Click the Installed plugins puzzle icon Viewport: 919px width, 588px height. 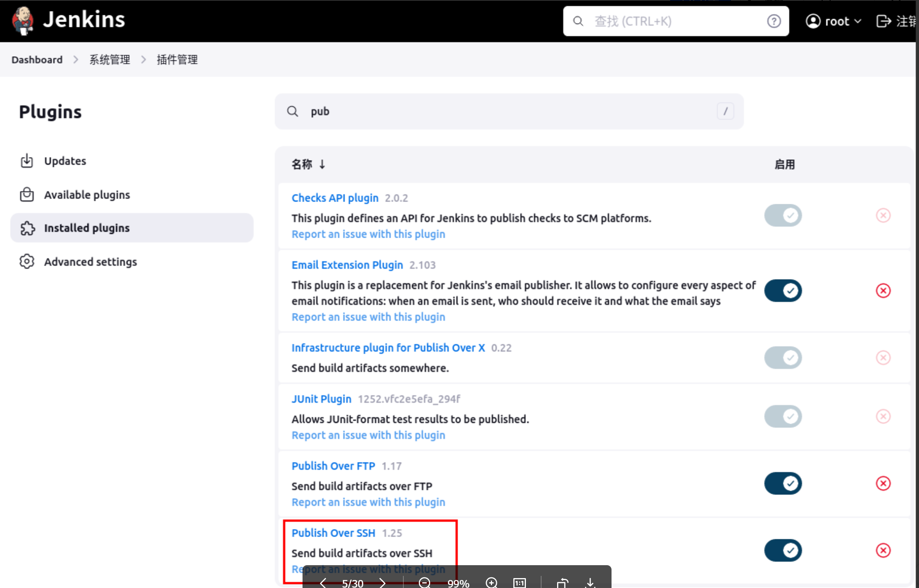(x=27, y=228)
